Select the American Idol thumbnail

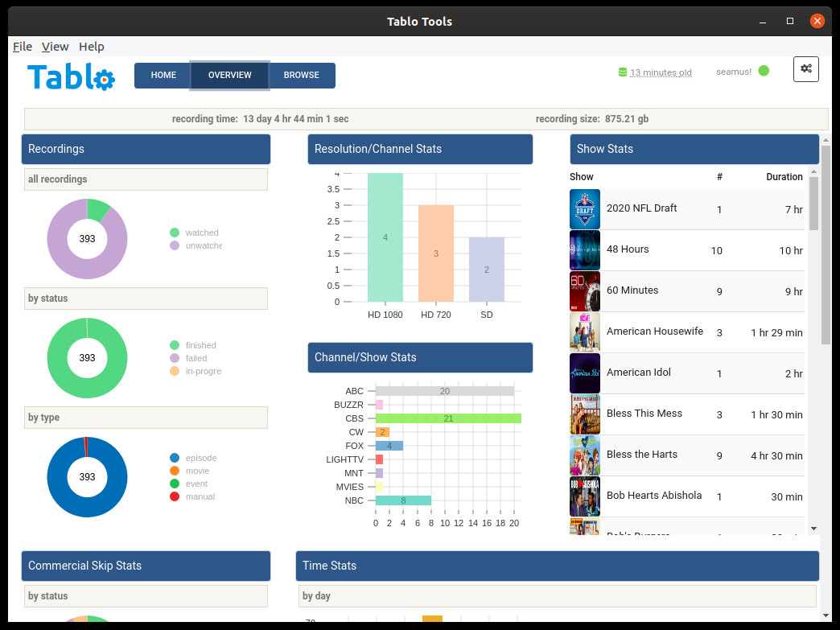[x=584, y=373]
